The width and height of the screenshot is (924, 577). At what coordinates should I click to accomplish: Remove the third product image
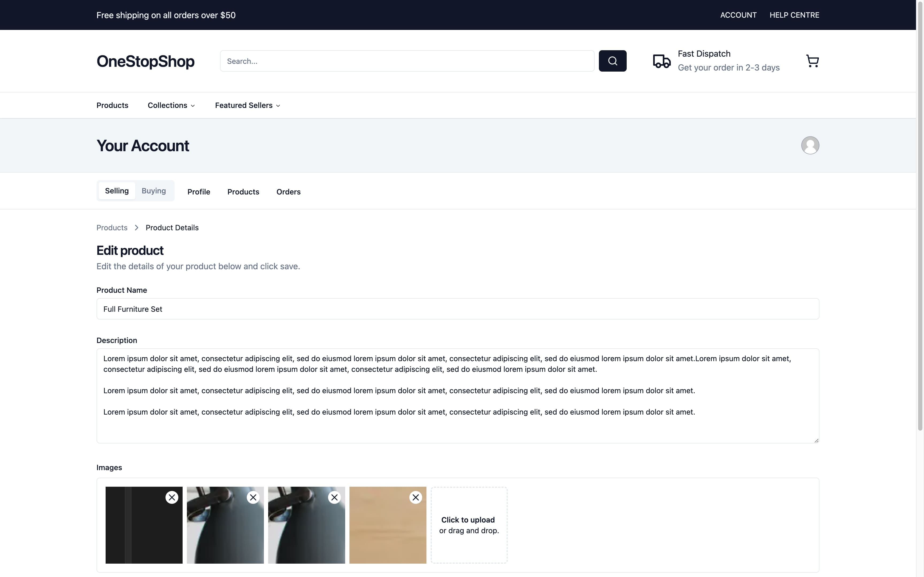pyautogui.click(x=334, y=497)
